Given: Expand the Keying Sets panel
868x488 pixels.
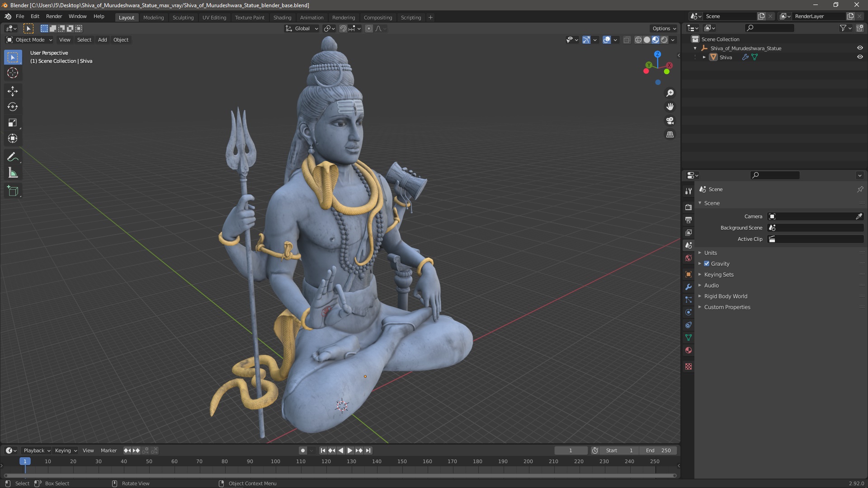Looking at the screenshot, I should (x=718, y=275).
